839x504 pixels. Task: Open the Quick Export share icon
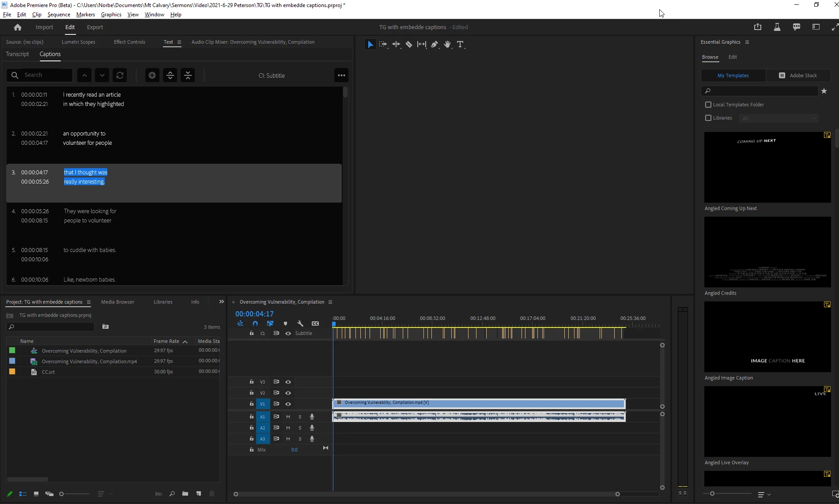click(758, 27)
